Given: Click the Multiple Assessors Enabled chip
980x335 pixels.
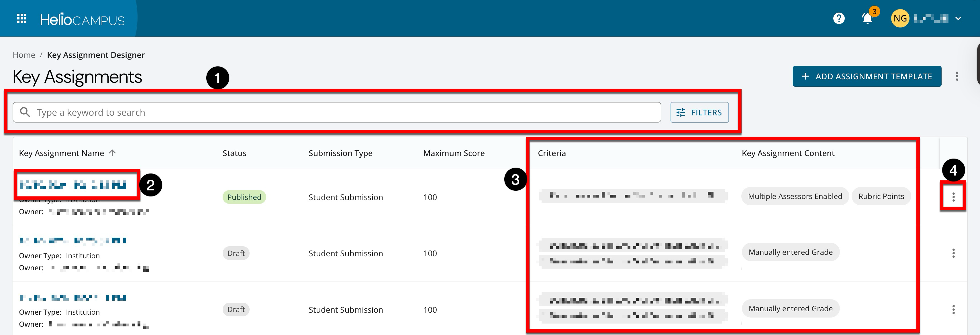Looking at the screenshot, I should pos(795,197).
